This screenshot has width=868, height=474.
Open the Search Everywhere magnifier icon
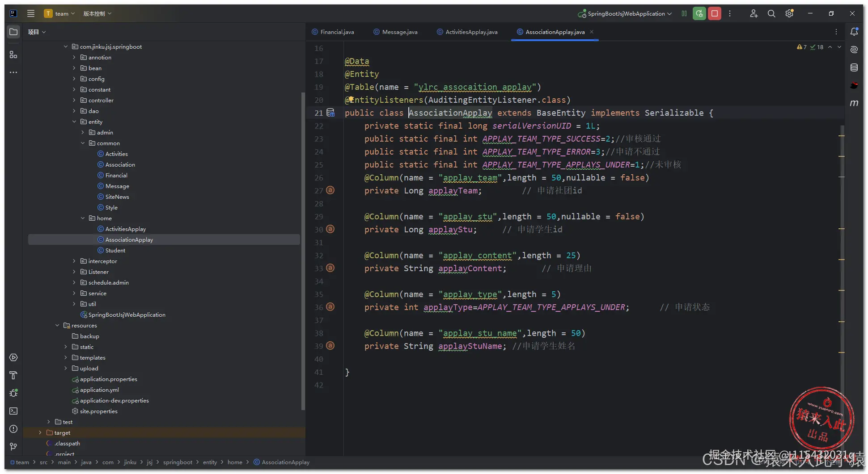[x=771, y=14]
